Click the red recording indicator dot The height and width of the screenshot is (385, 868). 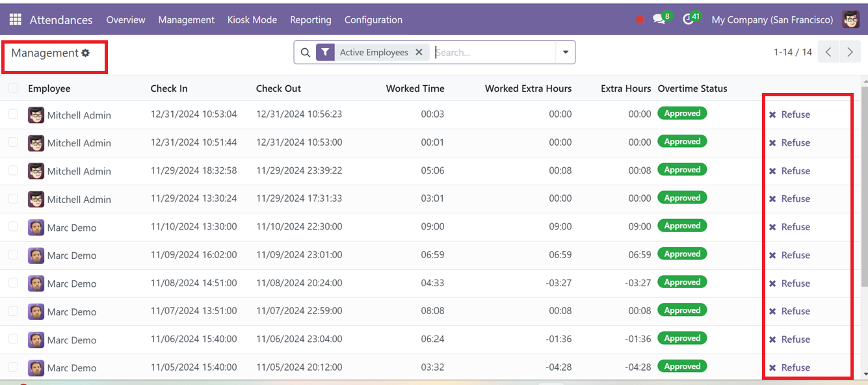pyautogui.click(x=640, y=20)
